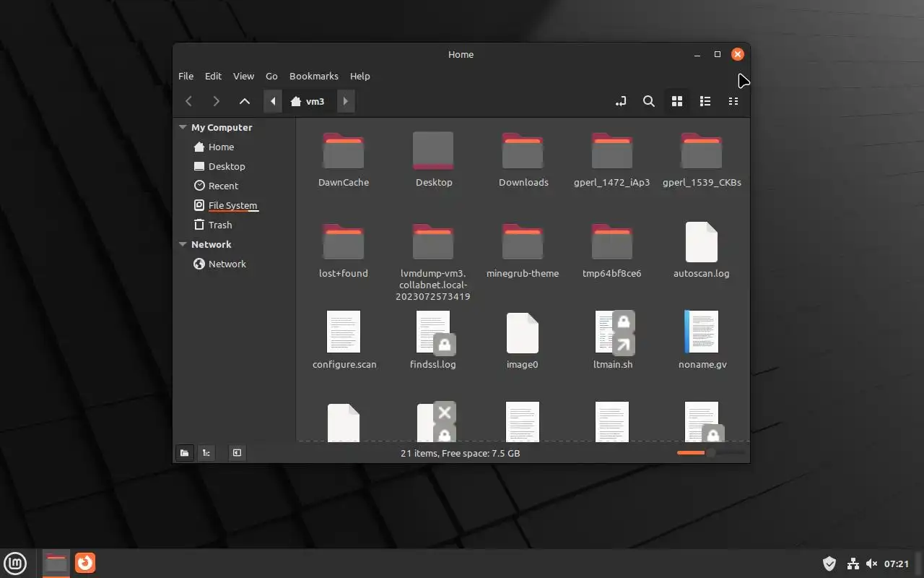Switch to list view
The image size is (924, 578).
click(705, 101)
